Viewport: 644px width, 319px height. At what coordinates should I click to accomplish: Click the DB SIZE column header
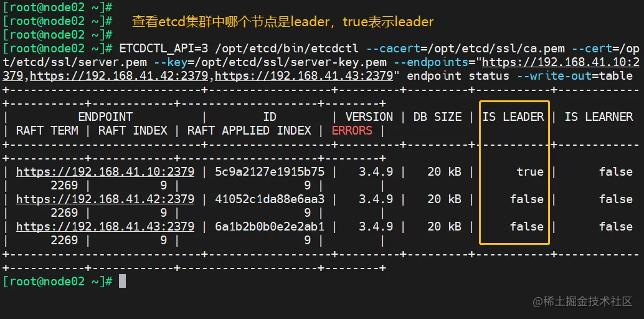pyautogui.click(x=437, y=117)
